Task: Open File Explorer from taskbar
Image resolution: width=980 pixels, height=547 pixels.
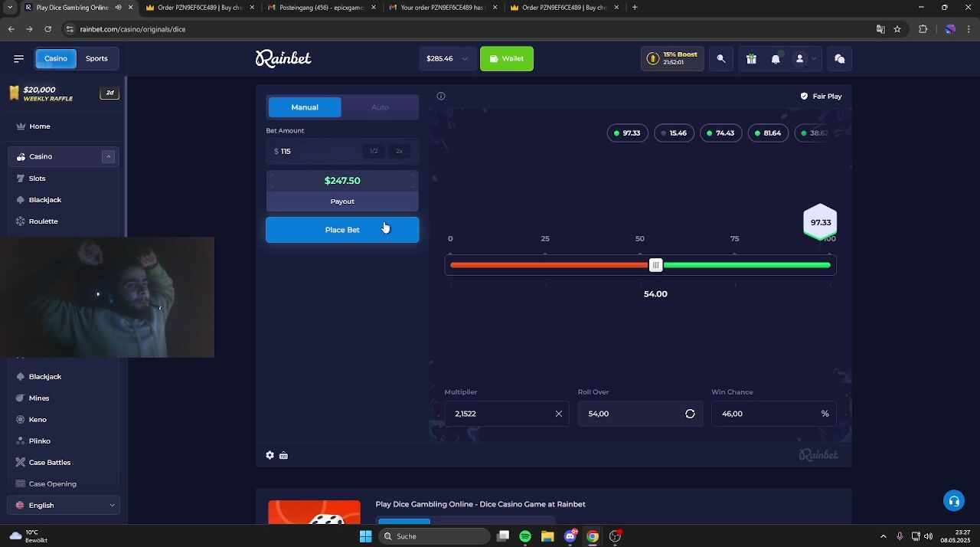Action: 547,536
